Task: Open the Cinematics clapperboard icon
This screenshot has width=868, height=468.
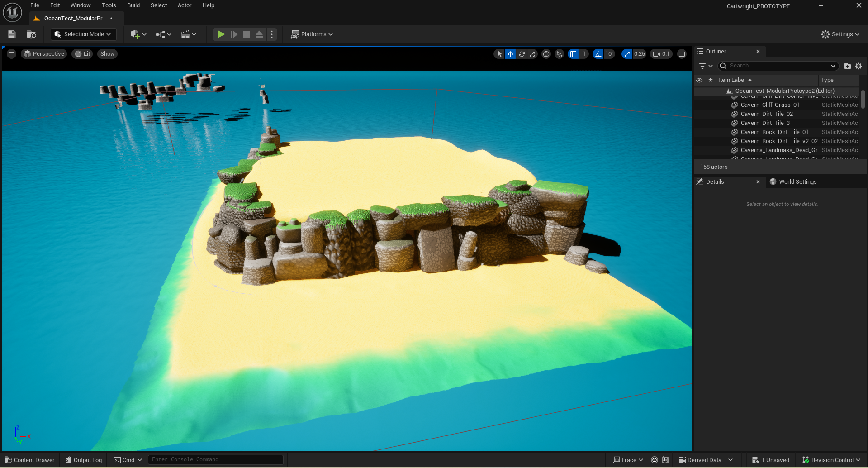Action: click(x=188, y=34)
